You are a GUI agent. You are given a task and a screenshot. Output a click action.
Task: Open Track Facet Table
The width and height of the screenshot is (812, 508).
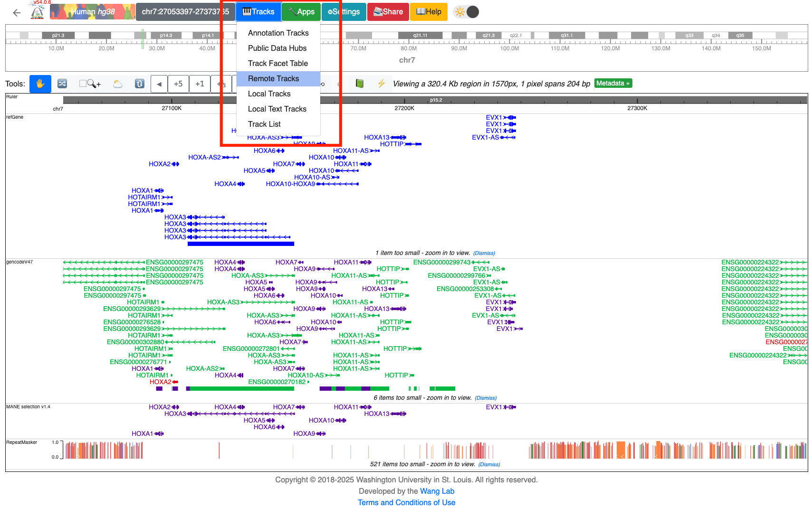tap(277, 64)
